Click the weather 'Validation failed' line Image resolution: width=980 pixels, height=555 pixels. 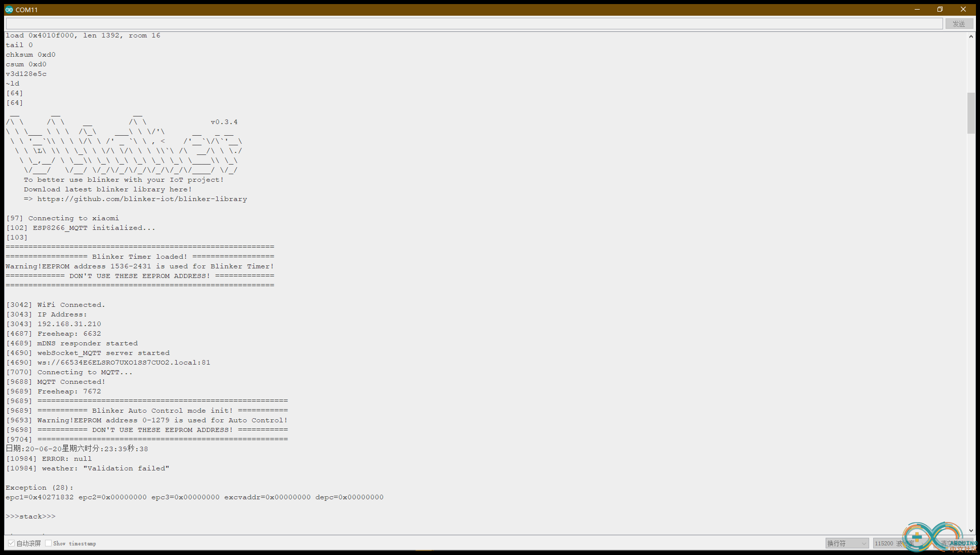pyautogui.click(x=88, y=468)
